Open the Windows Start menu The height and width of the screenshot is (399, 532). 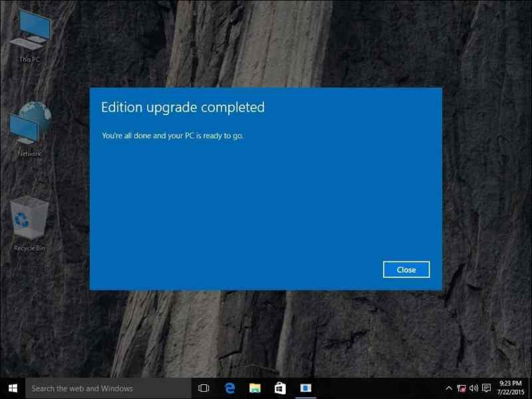tap(13, 388)
